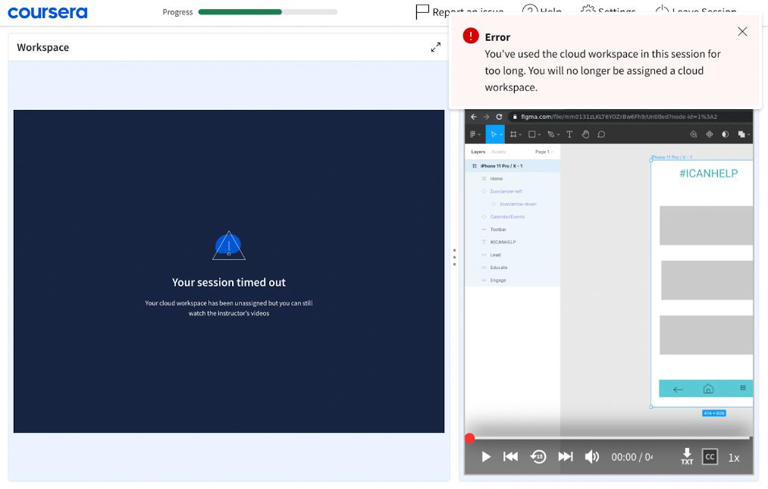The height and width of the screenshot is (489, 768).
Task: Select the Layers tab in Figma
Action: (x=478, y=152)
